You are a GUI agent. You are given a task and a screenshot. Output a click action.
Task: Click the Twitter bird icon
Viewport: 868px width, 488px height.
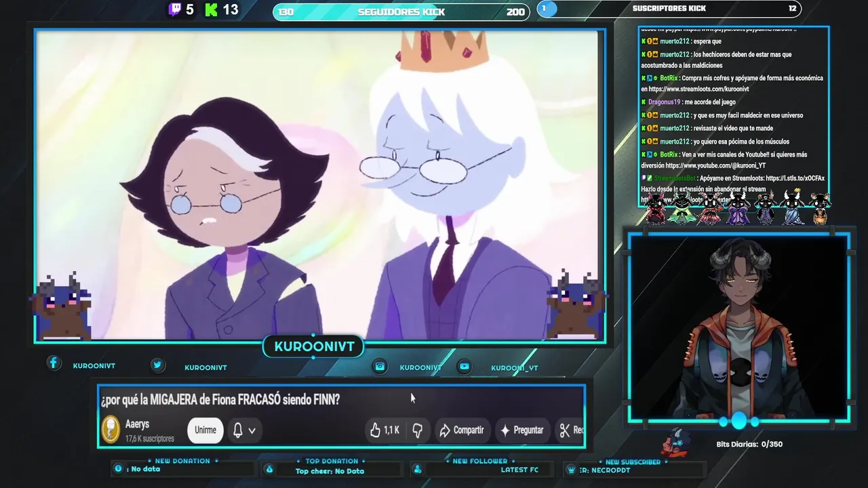pos(157,365)
